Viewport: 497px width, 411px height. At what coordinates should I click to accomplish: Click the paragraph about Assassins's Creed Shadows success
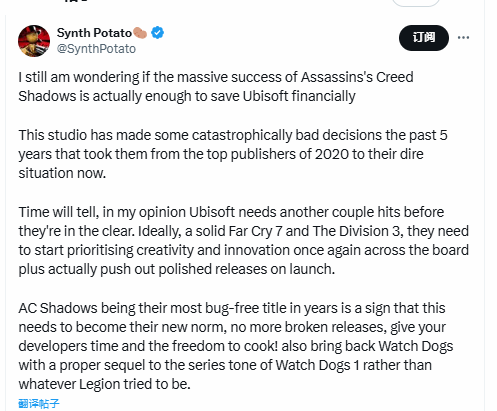tap(216, 87)
